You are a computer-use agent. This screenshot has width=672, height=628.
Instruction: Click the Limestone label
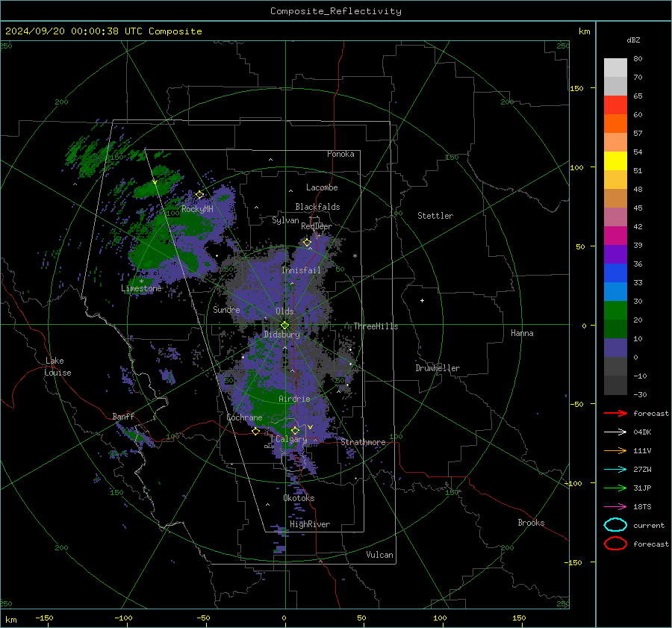[141, 288]
